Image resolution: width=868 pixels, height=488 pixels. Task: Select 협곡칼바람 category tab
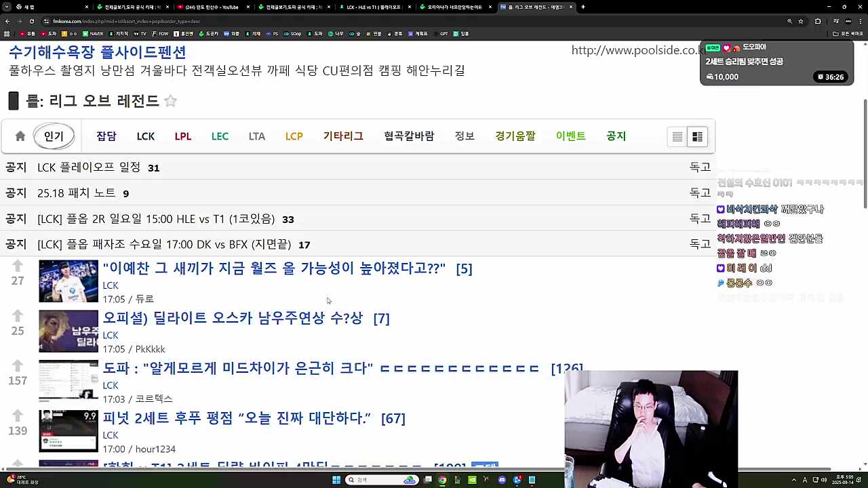click(409, 136)
